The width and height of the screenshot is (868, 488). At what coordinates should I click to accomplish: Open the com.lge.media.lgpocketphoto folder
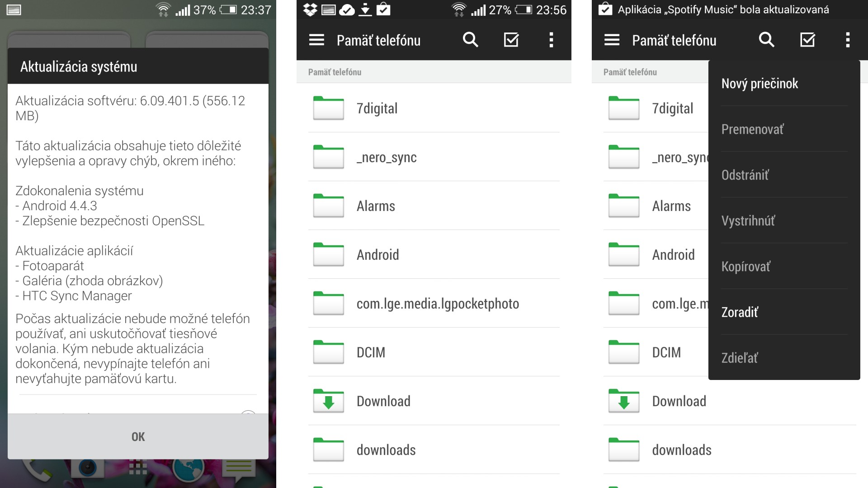[437, 304]
